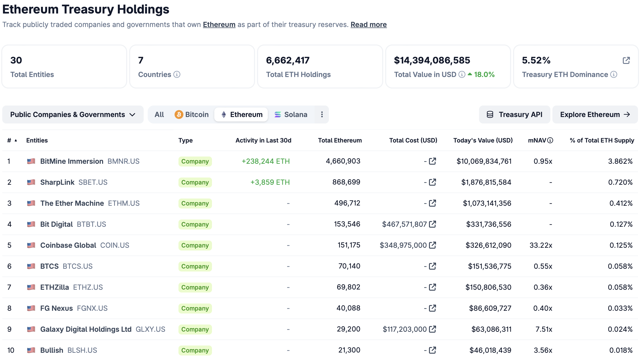Click the database icon on the Treasury API button

490,114
